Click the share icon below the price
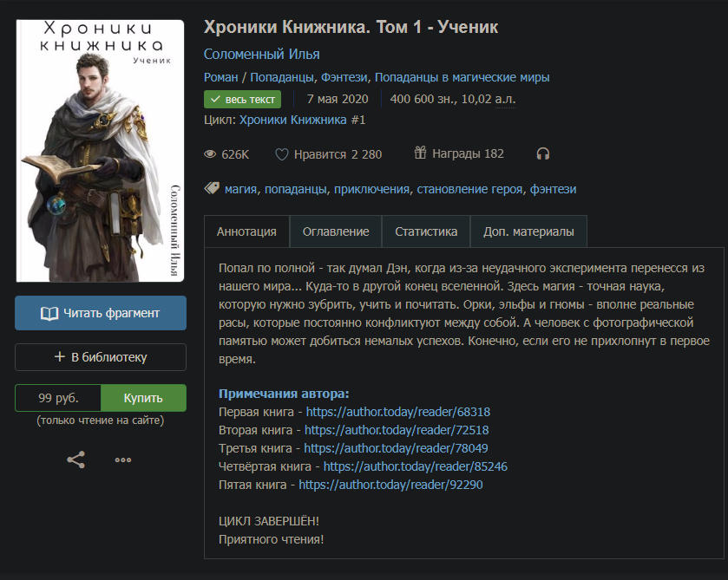Screen dimensions: 728x580 (x=76, y=460)
